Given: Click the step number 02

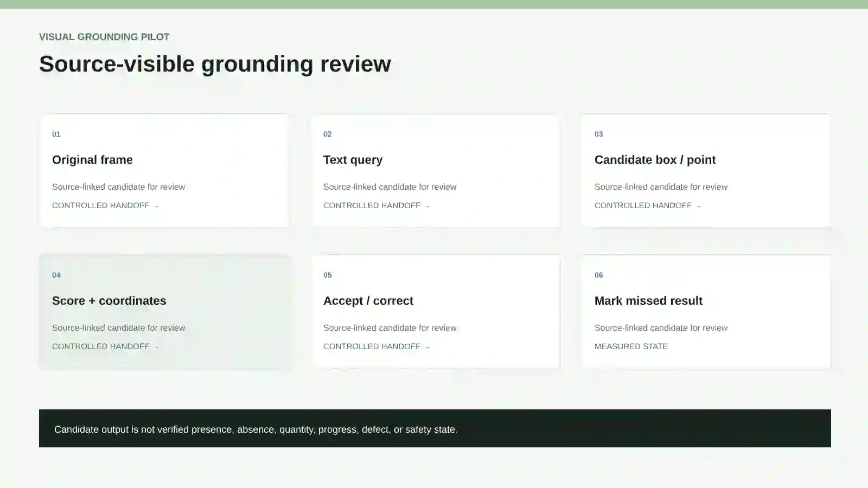Looking at the screenshot, I should (328, 134).
